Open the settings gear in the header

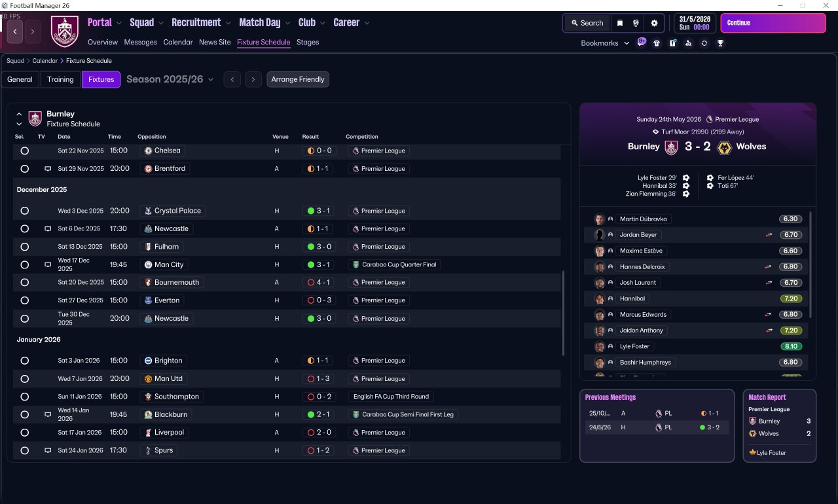point(654,23)
